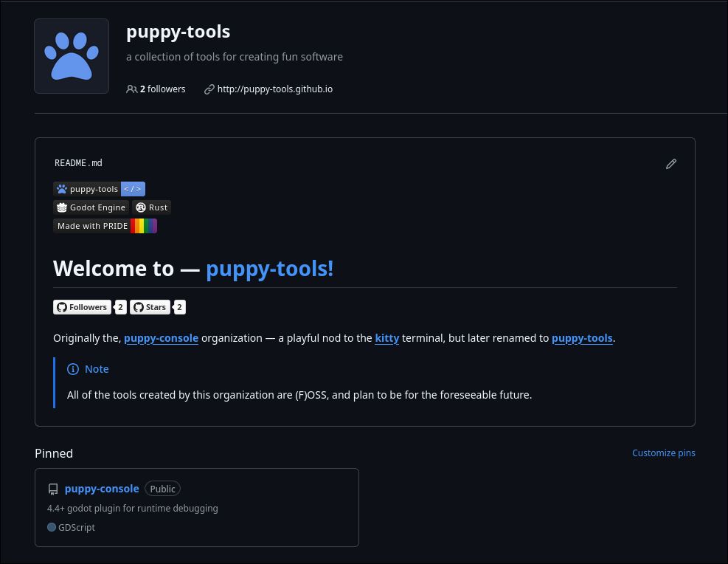This screenshot has height=564, width=728.
Task: Click the blue Note label
Action: [97, 369]
